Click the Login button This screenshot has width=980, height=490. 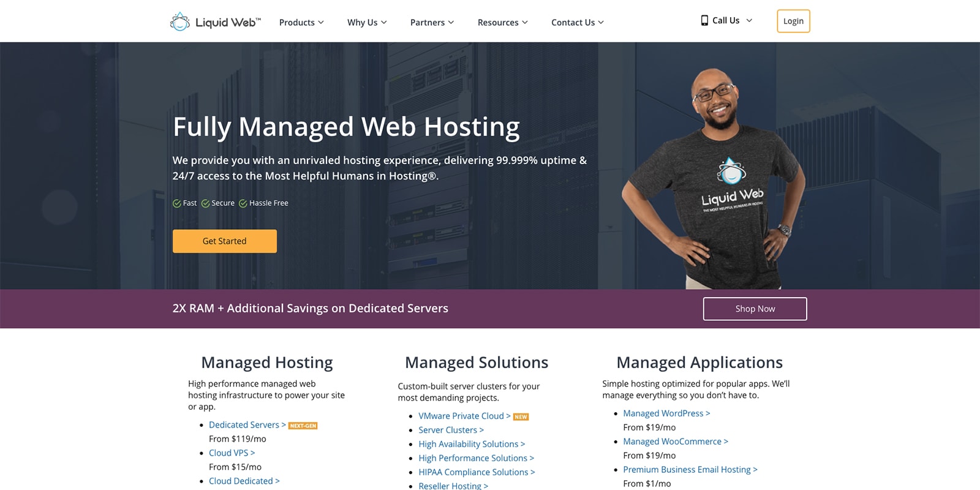(x=793, y=21)
